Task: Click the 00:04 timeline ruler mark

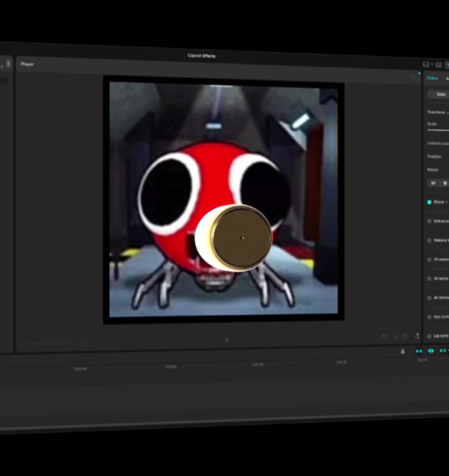Action: tap(81, 369)
